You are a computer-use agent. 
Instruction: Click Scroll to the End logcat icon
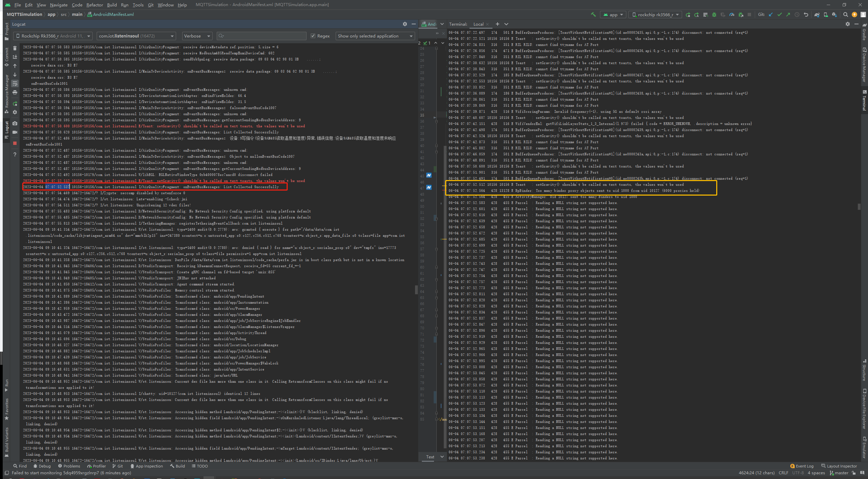[15, 57]
